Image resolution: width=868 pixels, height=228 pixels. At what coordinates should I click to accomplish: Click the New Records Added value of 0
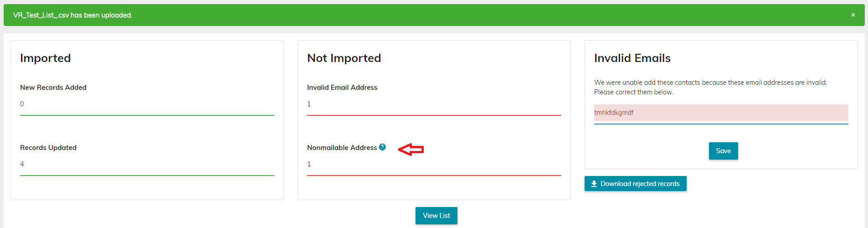(22, 104)
